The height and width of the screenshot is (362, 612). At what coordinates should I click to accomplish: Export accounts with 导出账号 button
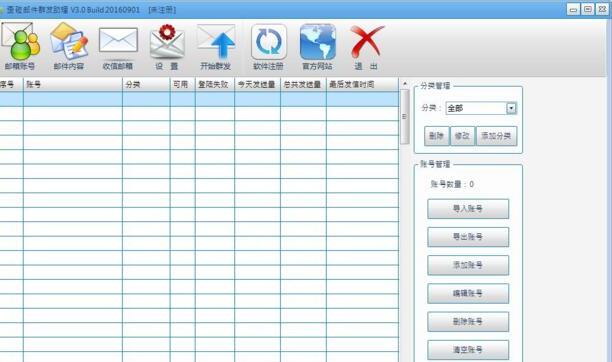(x=468, y=237)
